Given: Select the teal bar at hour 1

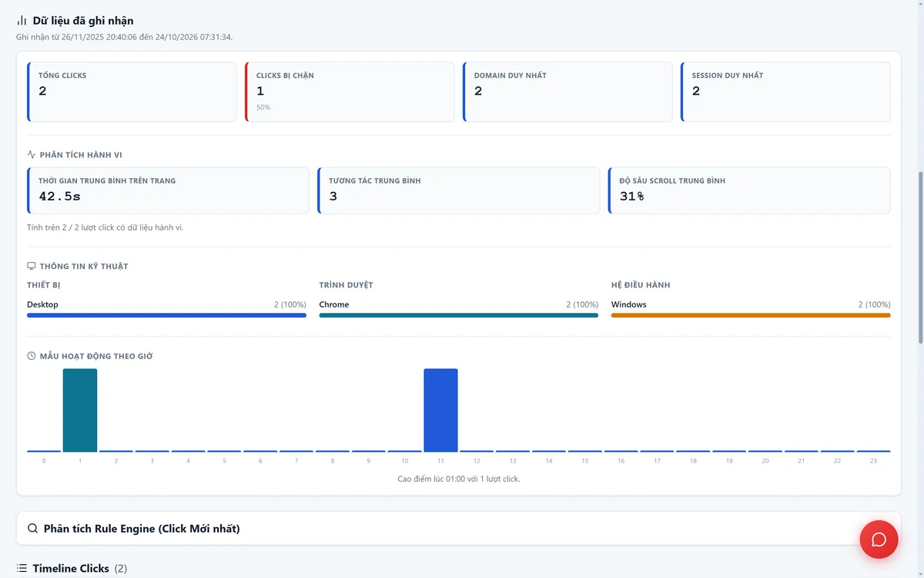Looking at the screenshot, I should pos(80,410).
